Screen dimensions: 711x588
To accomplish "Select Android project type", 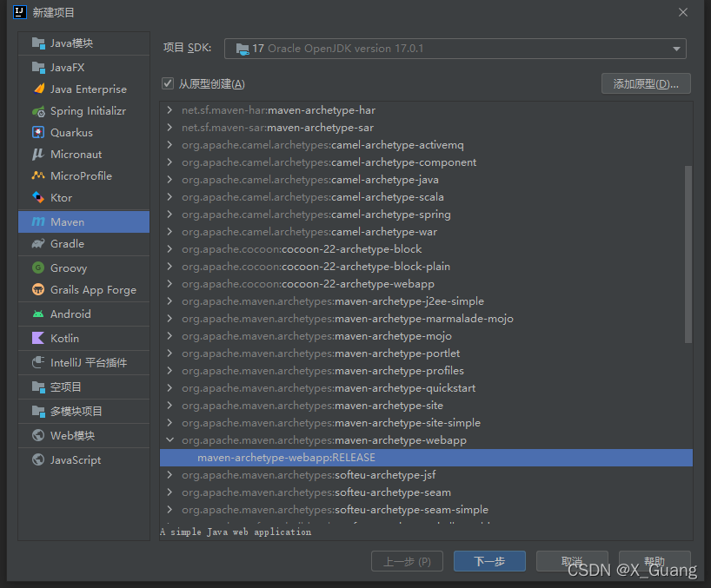I will coord(84,314).
